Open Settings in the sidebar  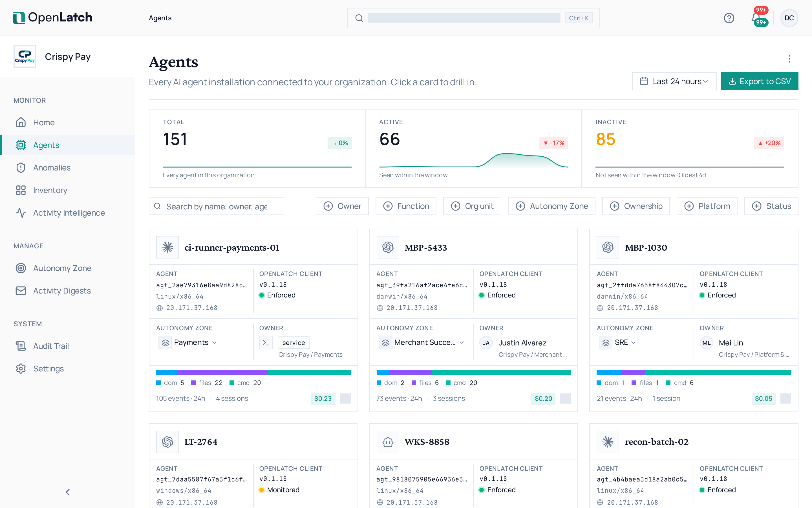click(x=67, y=368)
